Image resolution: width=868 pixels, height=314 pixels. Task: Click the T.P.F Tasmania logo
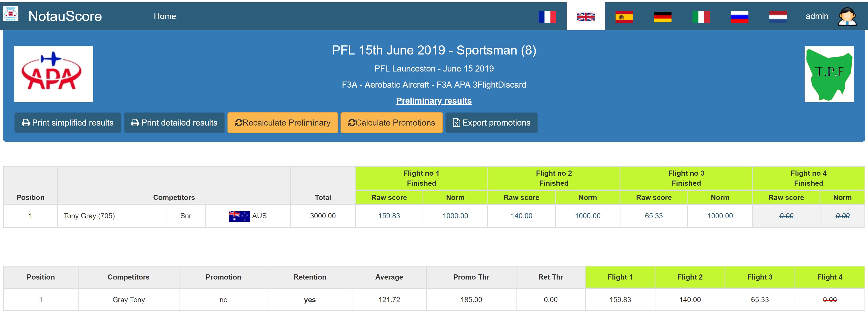coord(829,74)
